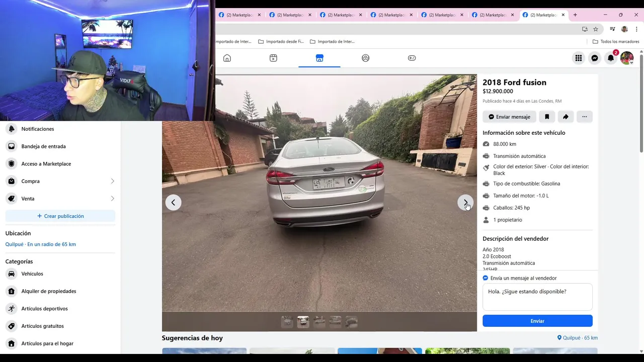Open Acceso a Marketplace in sidebar

60,164
